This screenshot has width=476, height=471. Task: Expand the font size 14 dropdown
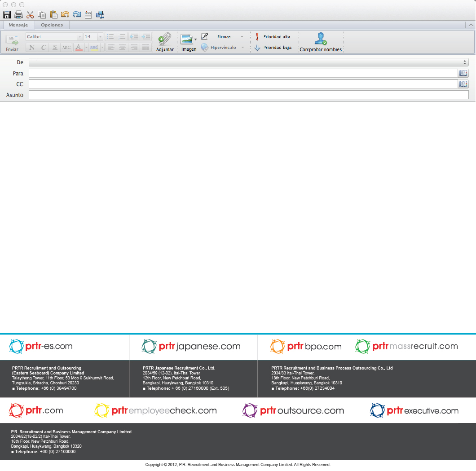pyautogui.click(x=100, y=37)
